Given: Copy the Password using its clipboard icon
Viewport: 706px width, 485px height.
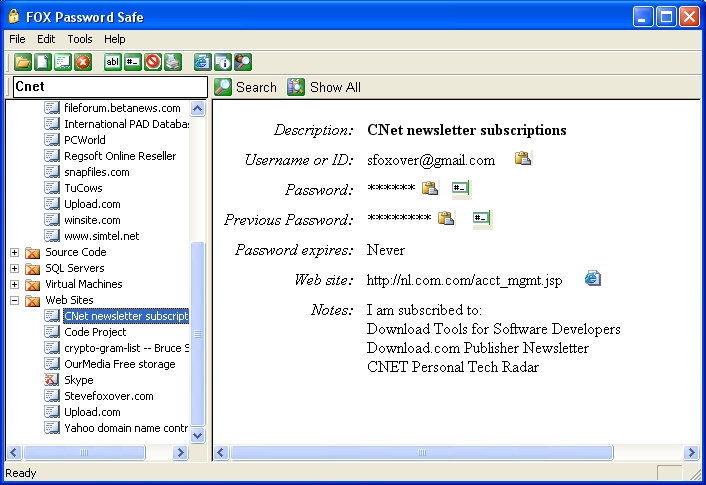Looking at the screenshot, I should coord(430,188).
